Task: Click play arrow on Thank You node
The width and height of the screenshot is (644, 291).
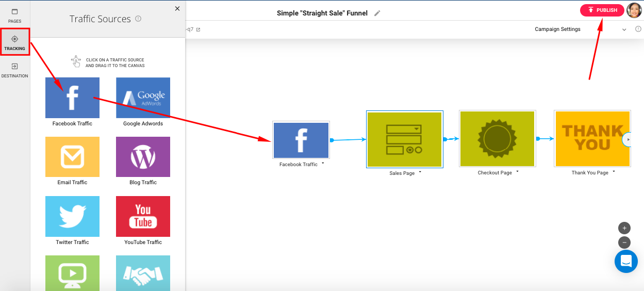Action: click(x=628, y=139)
